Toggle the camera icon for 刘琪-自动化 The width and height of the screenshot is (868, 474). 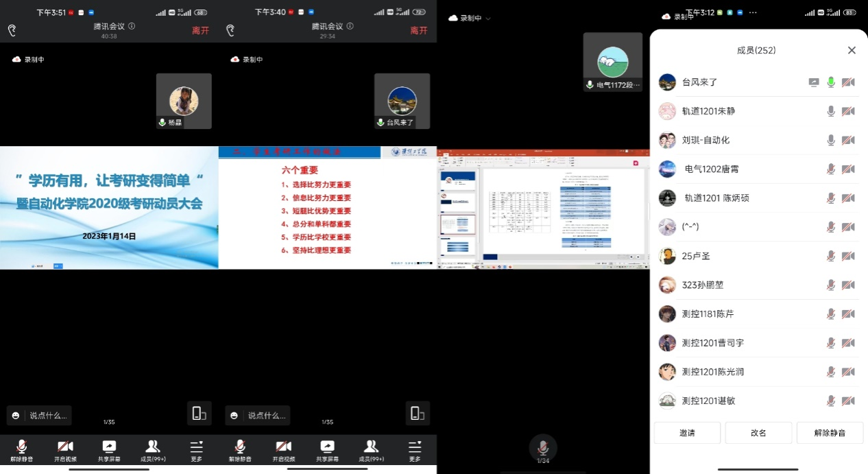click(848, 140)
